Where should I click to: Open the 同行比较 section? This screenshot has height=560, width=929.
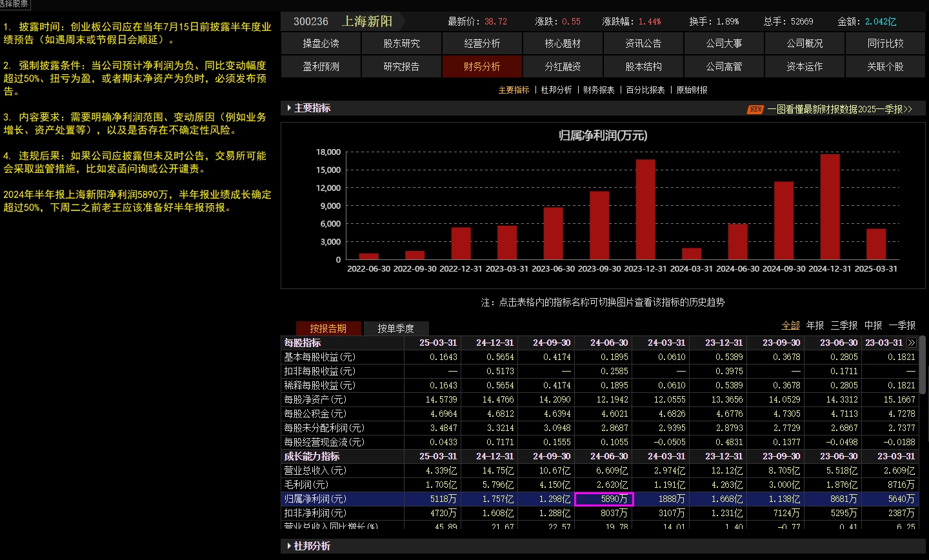pyautogui.click(x=885, y=43)
